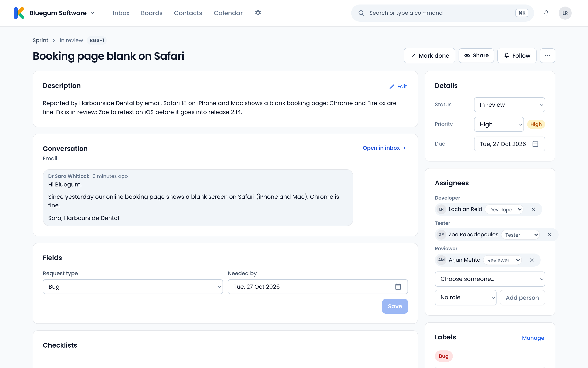Change Zoe Papadopoulos's Tester role dropdown

[x=520, y=235]
